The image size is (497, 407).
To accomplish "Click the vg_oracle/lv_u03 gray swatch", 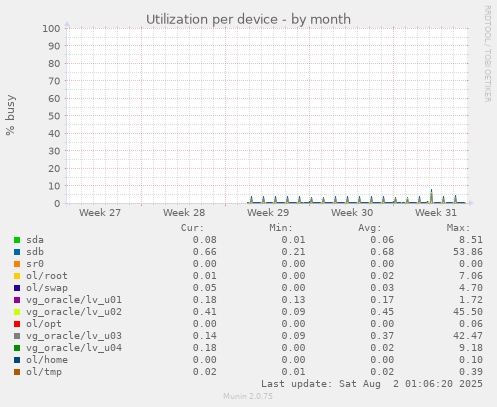I will (17, 336).
